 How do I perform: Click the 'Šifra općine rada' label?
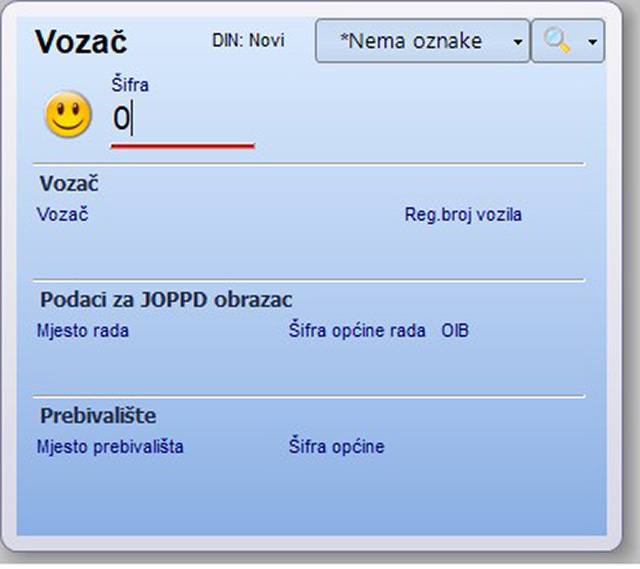[357, 330]
